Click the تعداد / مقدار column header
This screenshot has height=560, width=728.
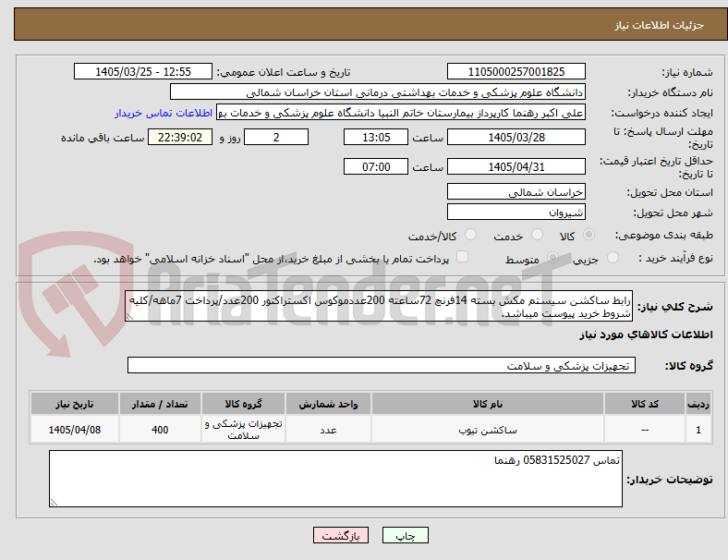[x=160, y=404]
